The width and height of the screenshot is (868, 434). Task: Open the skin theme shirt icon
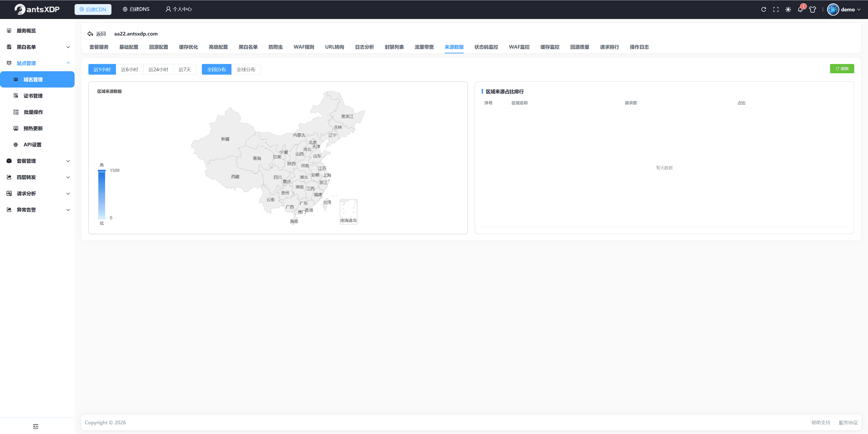point(812,9)
